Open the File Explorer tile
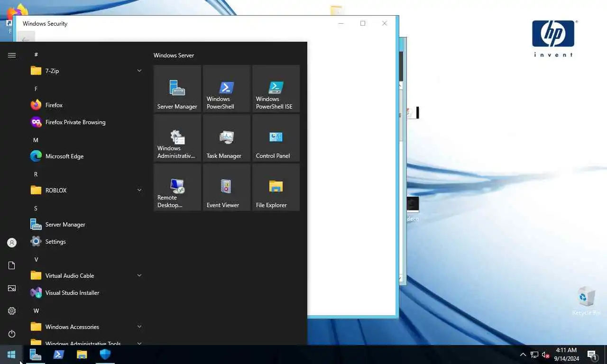 276,187
